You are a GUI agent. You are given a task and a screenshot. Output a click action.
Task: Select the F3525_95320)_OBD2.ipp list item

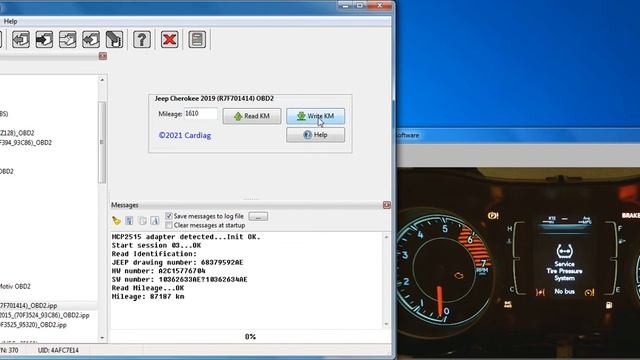(x=33, y=325)
